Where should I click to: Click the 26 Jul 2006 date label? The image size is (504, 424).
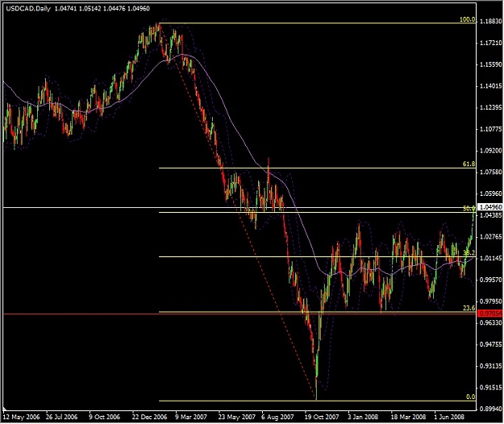[62, 417]
